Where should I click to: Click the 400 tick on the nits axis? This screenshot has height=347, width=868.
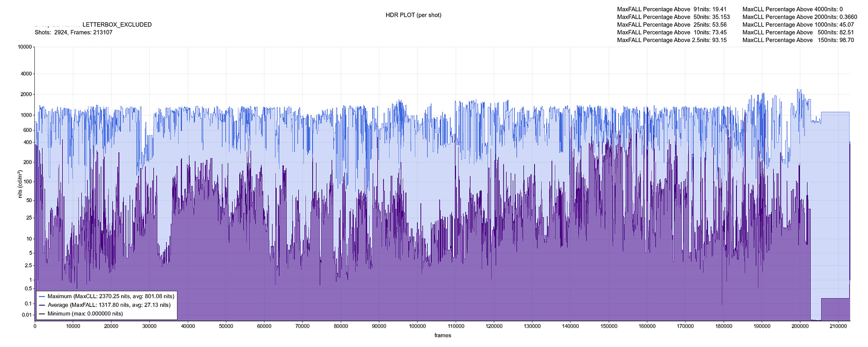pos(28,142)
